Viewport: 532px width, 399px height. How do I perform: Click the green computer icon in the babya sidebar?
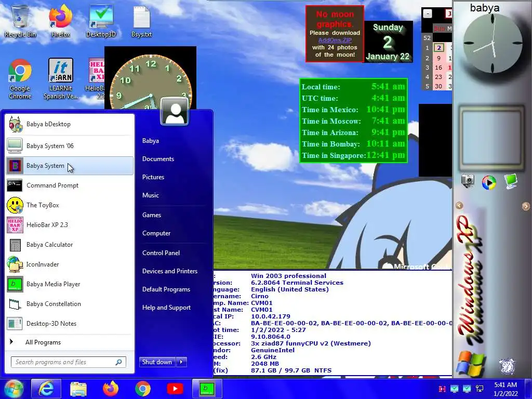coord(511,181)
